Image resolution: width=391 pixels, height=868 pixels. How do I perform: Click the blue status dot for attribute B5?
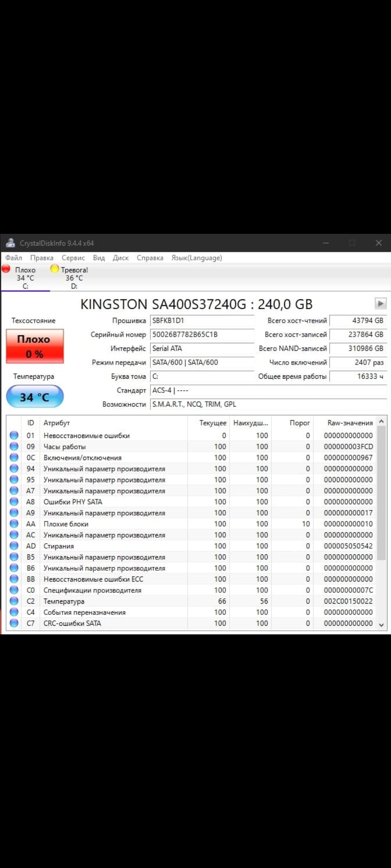tap(14, 557)
